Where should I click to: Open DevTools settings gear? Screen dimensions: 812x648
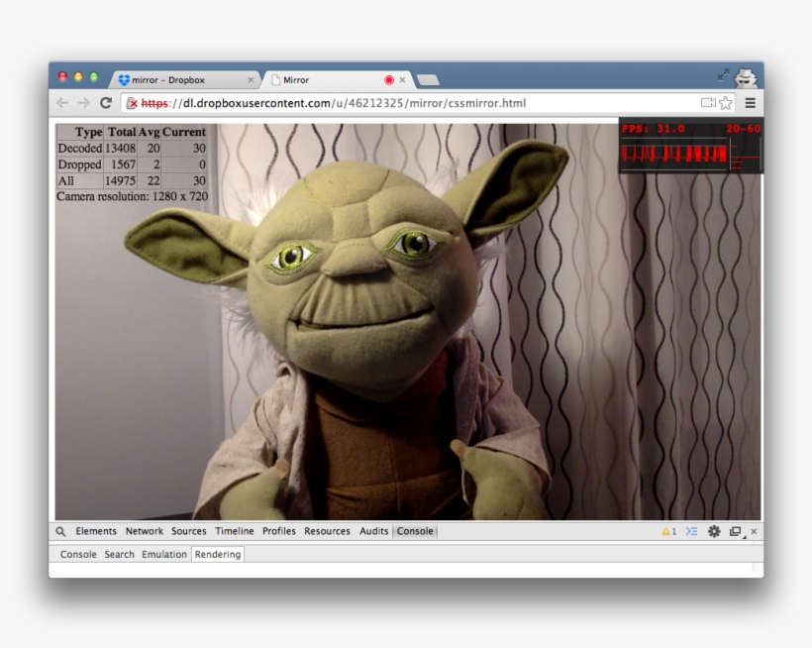pos(714,531)
